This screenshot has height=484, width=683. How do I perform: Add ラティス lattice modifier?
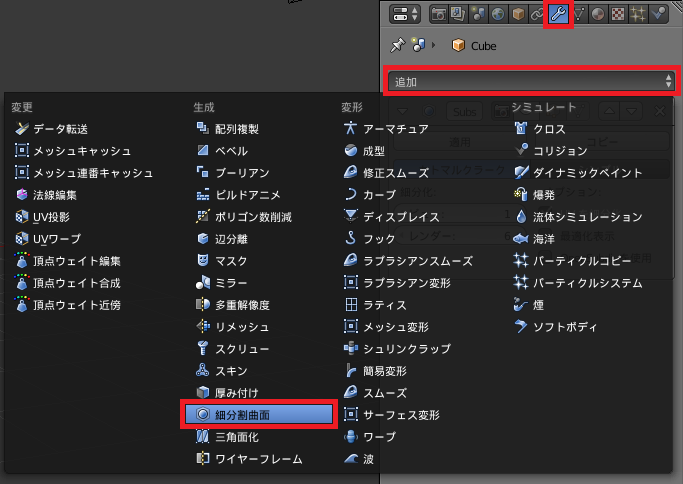375,305
